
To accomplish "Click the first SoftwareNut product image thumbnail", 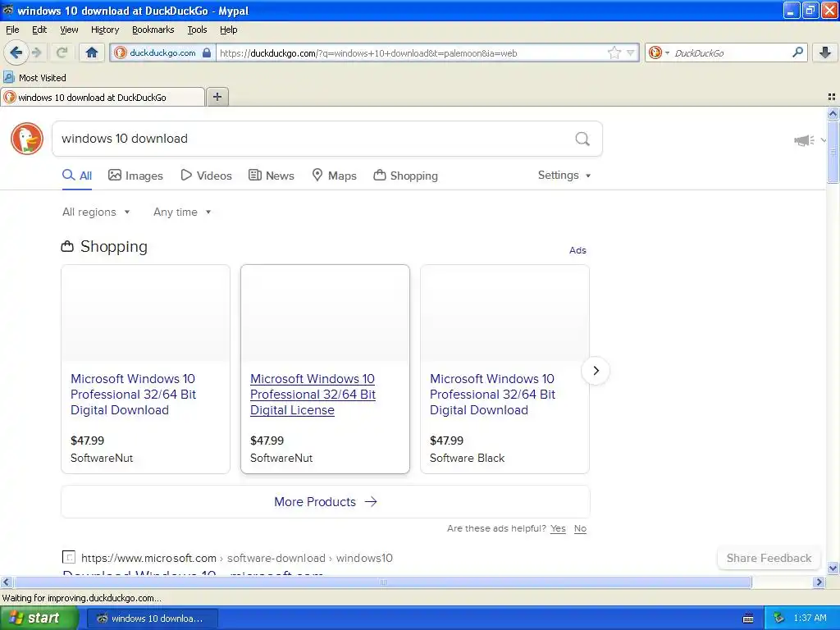I will click(146, 313).
